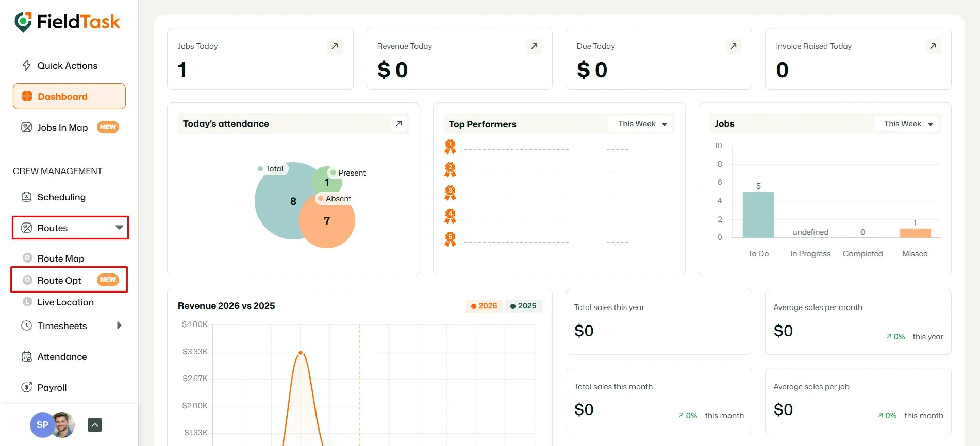Viewport: 980px width, 446px height.
Task: Click Total sales this month card
Action: 658,401
